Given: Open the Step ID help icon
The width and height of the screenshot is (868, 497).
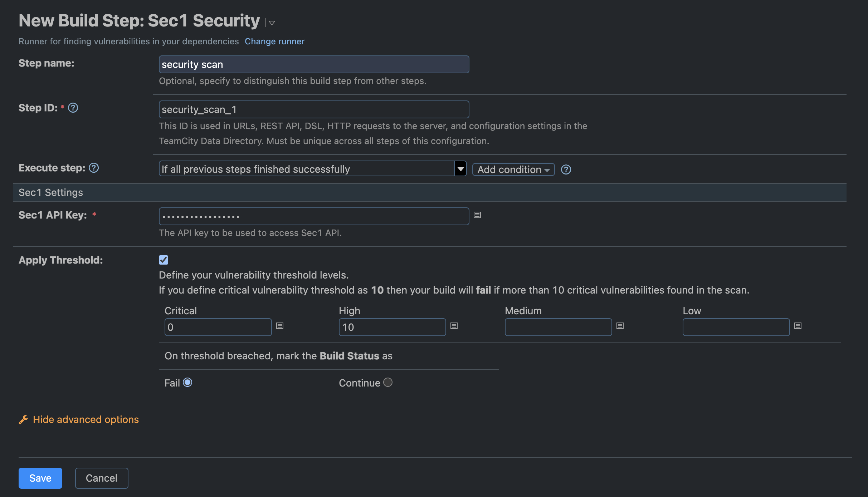Looking at the screenshot, I should point(73,108).
